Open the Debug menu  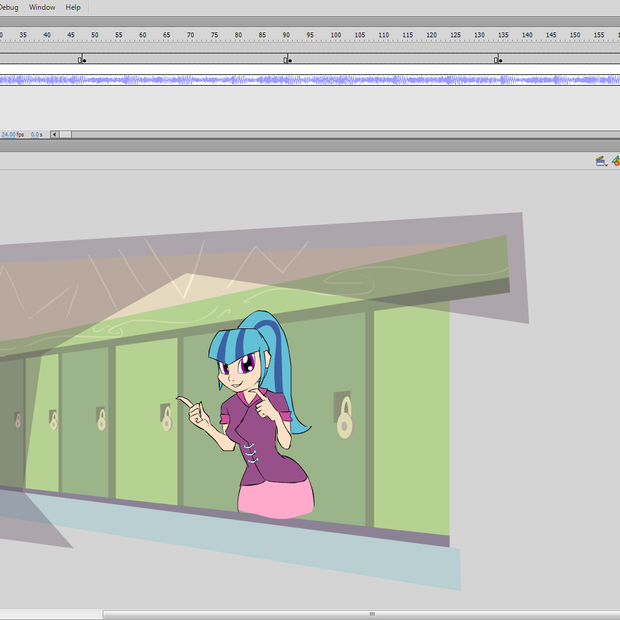tap(8, 7)
